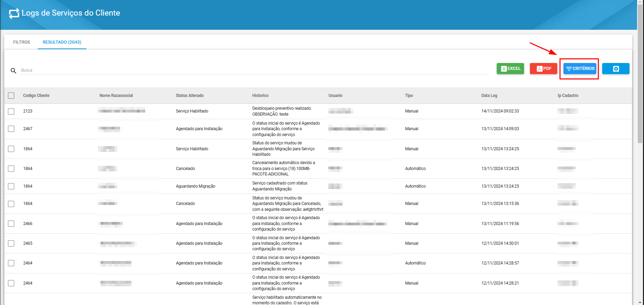
Task: Open the Critérios filter button
Action: point(580,69)
